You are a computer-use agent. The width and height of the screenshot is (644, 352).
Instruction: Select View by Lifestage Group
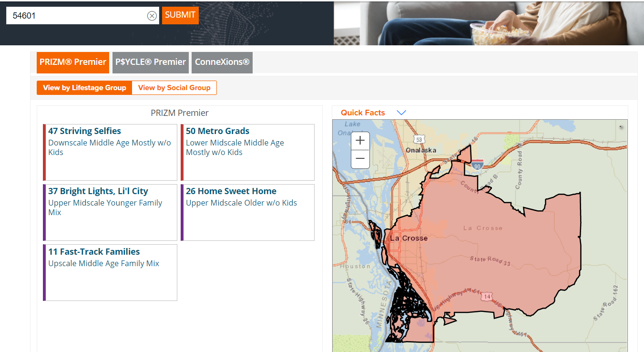click(84, 88)
